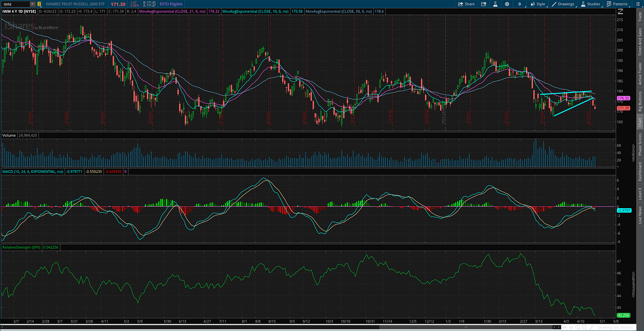
Task: Click the pan arrows icon at bottom
Action: point(565,327)
